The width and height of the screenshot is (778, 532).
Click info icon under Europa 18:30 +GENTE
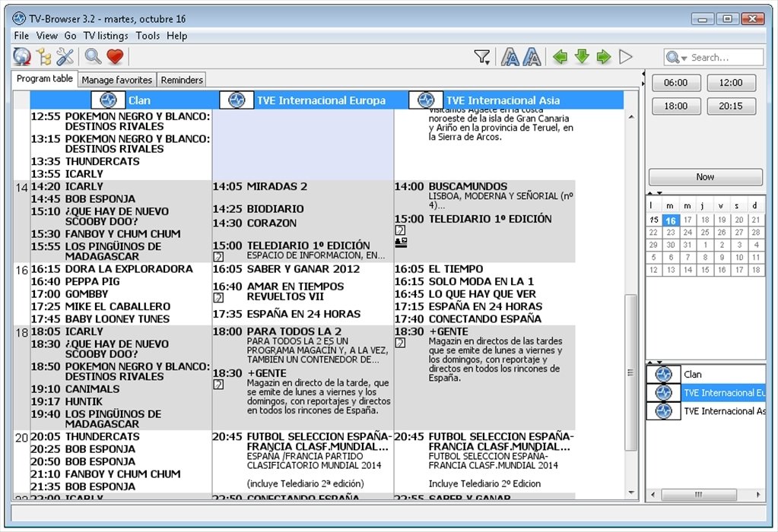[218, 385]
